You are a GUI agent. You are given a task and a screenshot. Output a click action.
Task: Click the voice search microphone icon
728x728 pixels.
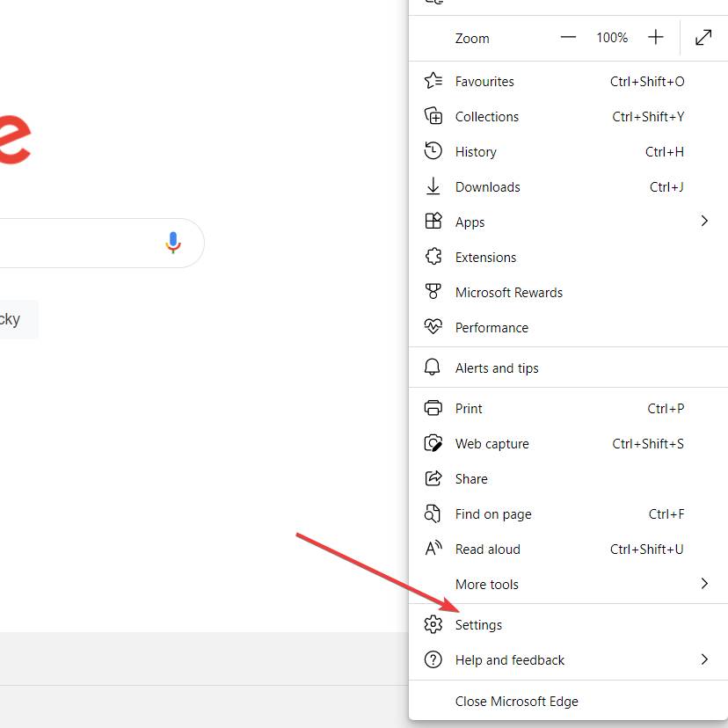(173, 243)
